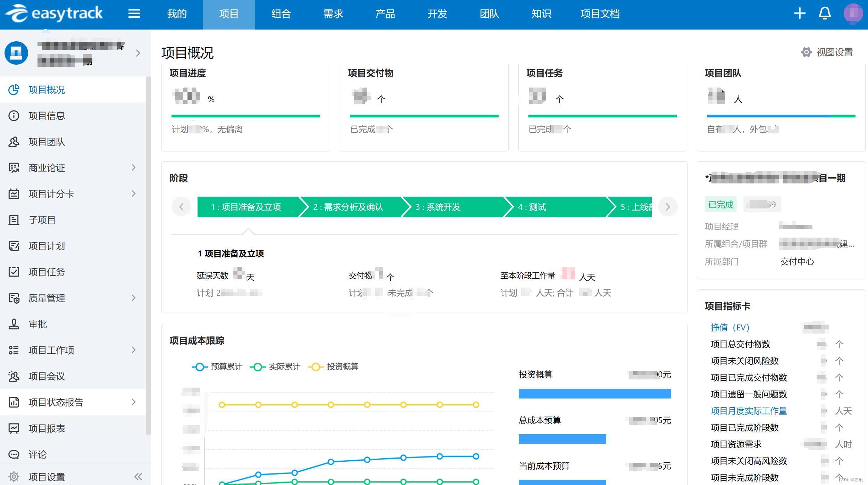The width and height of the screenshot is (868, 485).
Task: Toggle 投资概算 series in the chart legend
Action: click(x=333, y=367)
